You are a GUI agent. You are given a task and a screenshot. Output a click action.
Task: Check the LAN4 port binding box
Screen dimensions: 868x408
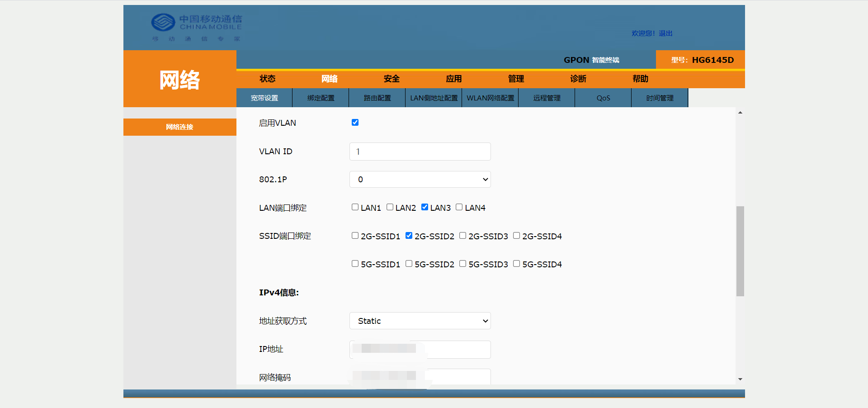tap(459, 207)
